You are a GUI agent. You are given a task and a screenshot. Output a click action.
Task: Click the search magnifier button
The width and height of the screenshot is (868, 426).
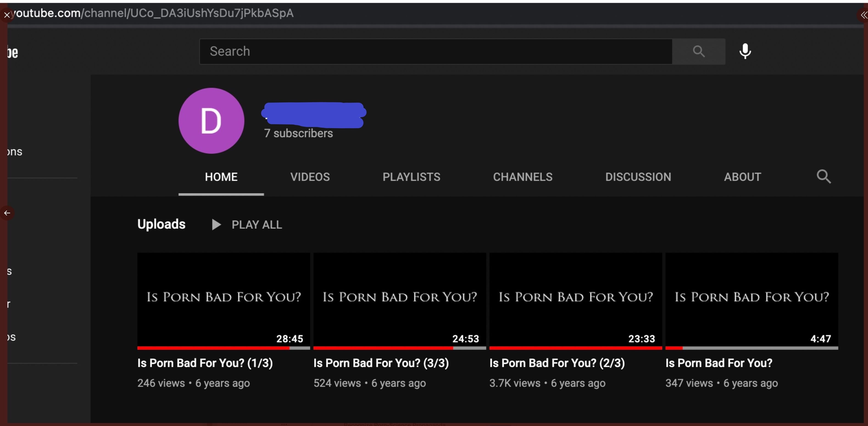[698, 52]
